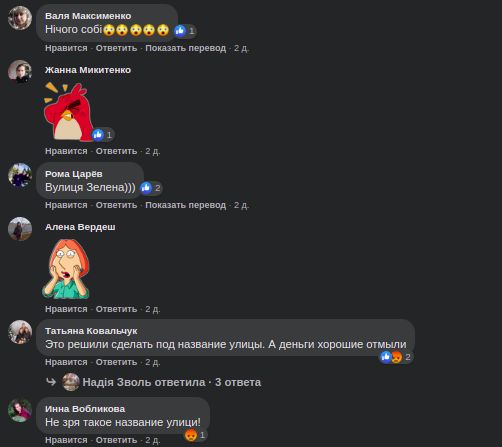Open the like reaction on Валя Максименко's comment

185,31
